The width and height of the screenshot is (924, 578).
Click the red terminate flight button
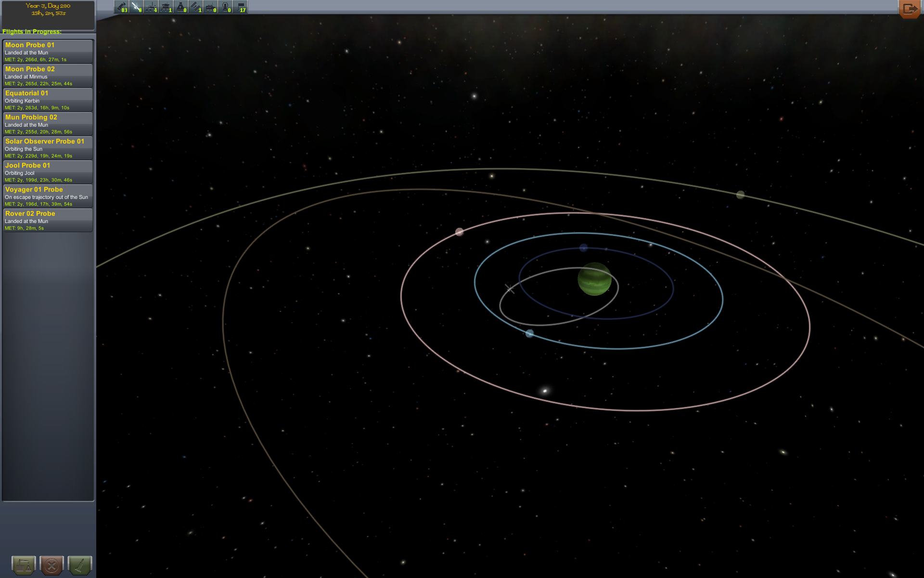point(52,565)
